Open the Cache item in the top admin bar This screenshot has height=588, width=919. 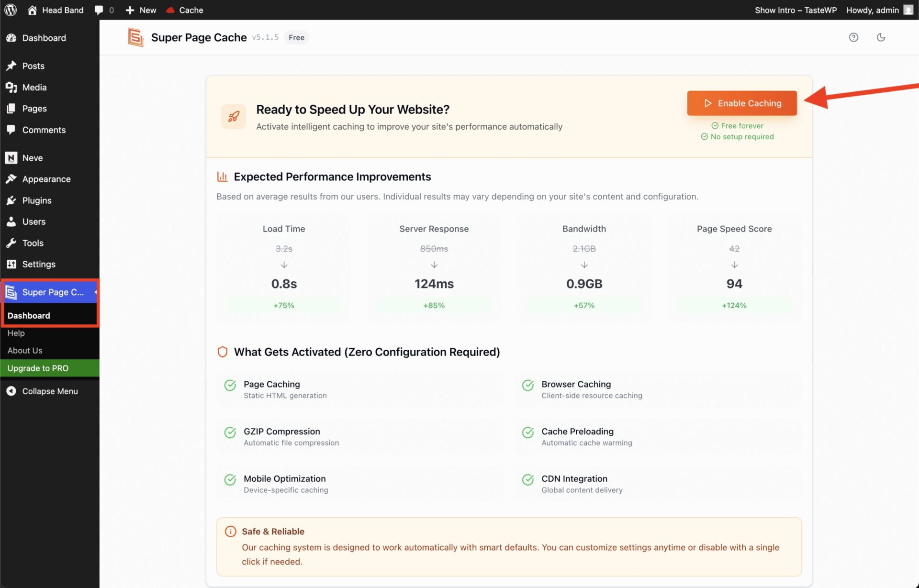click(x=184, y=10)
